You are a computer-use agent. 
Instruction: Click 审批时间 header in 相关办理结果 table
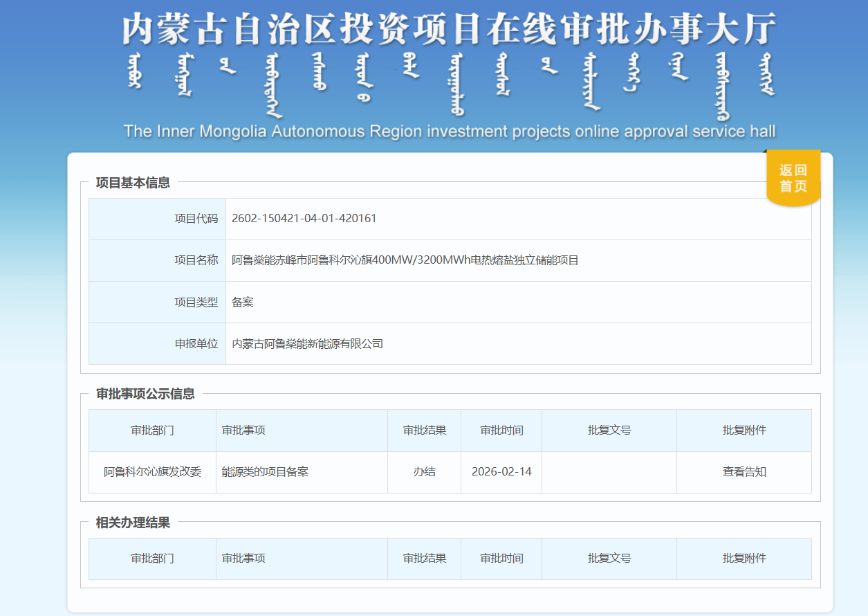click(x=501, y=559)
